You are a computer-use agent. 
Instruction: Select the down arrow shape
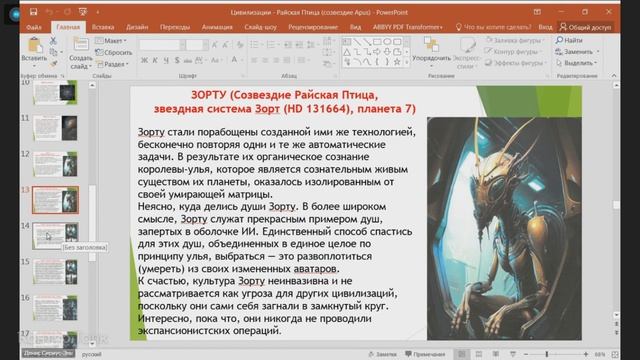(x=387, y=52)
